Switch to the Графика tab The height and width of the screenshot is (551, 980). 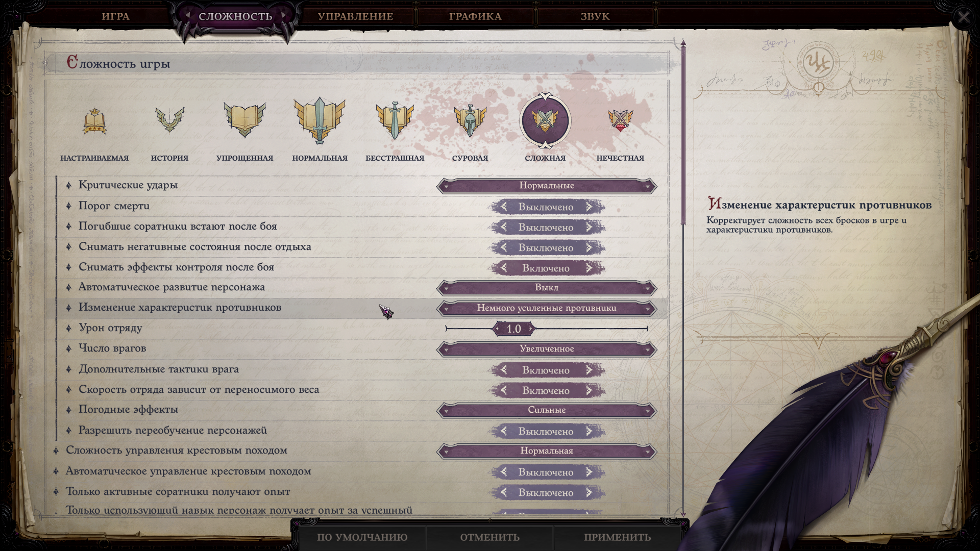pyautogui.click(x=475, y=16)
